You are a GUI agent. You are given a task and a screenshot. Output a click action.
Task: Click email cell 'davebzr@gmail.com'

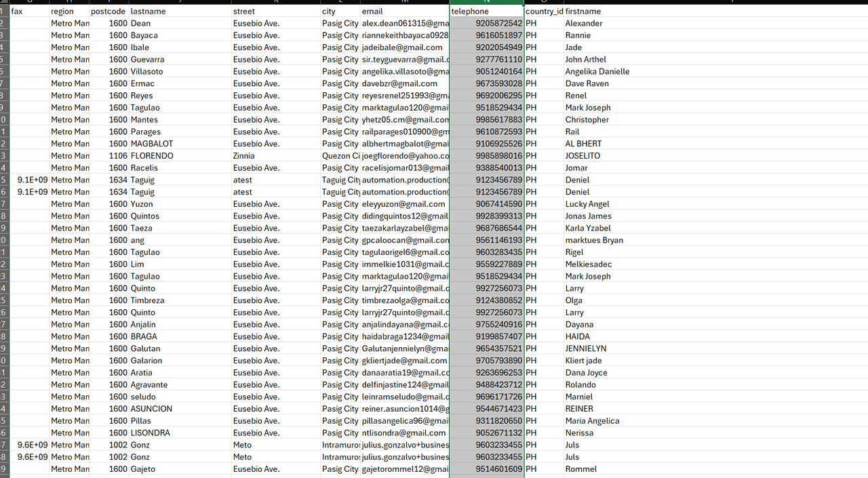click(x=405, y=83)
